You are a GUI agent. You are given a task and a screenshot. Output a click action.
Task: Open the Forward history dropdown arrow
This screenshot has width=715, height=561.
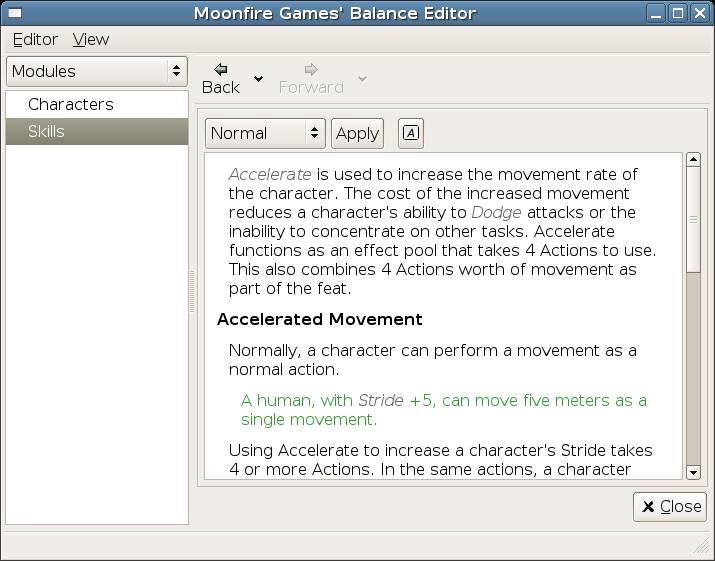[363, 79]
